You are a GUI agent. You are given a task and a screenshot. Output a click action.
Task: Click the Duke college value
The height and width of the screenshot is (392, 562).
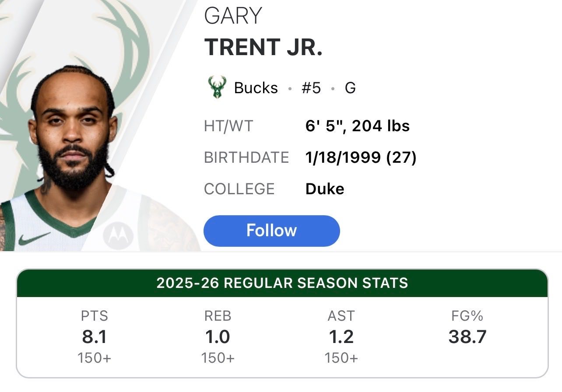click(x=325, y=189)
